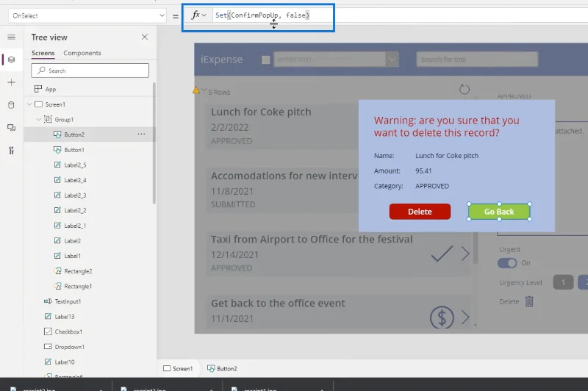Viewport: 588px width, 391px height.
Task: Open the Media icon in left rail
Action: pyautogui.click(x=11, y=128)
